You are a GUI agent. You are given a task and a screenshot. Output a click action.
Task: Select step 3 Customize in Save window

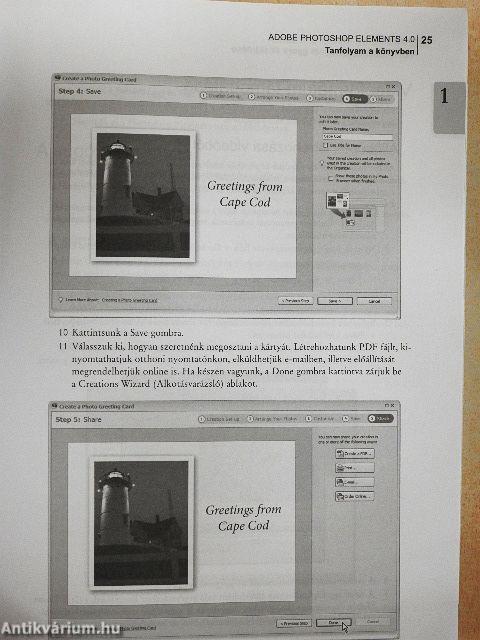[x=321, y=98]
